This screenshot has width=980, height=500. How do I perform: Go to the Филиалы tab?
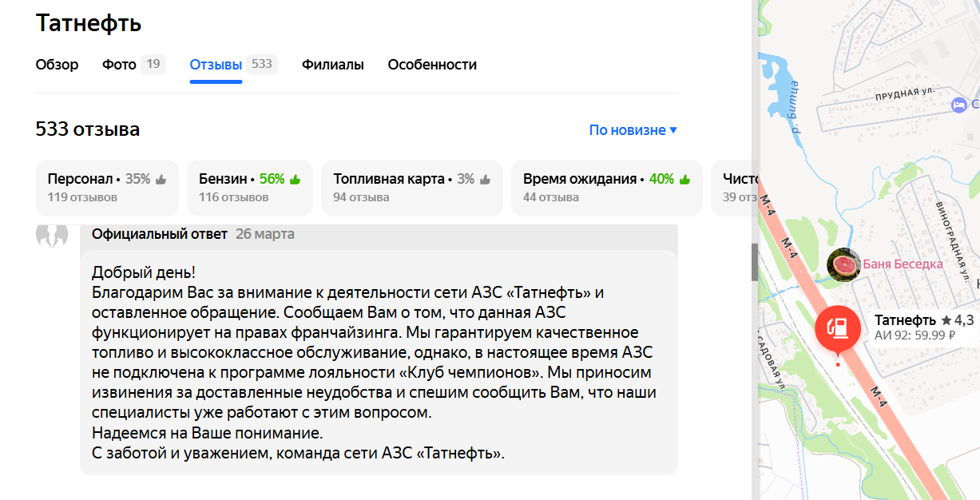click(332, 65)
